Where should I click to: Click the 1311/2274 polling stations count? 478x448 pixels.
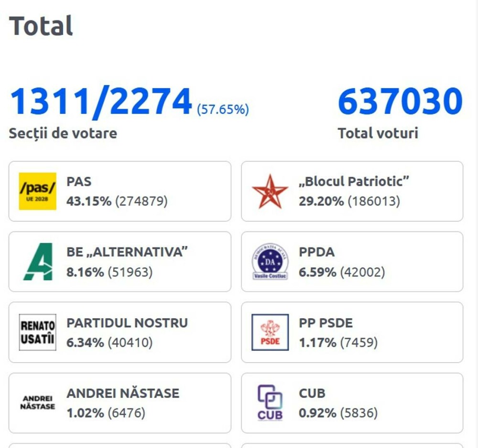(101, 102)
